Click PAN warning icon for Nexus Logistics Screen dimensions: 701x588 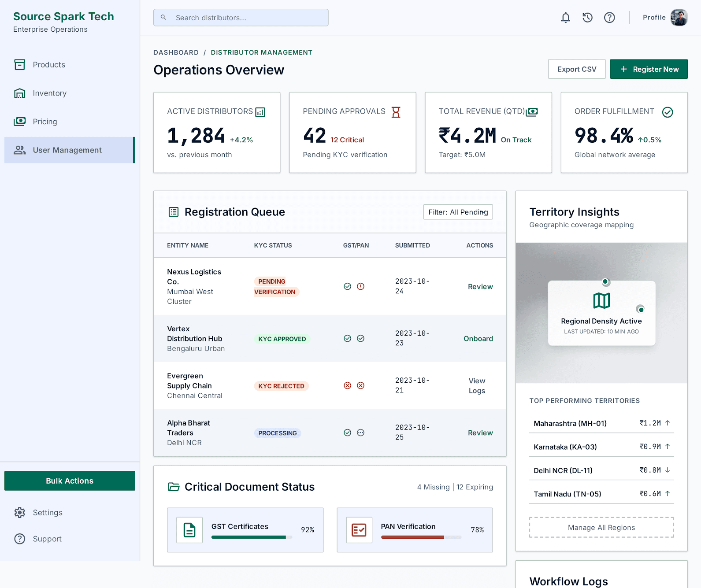click(360, 286)
